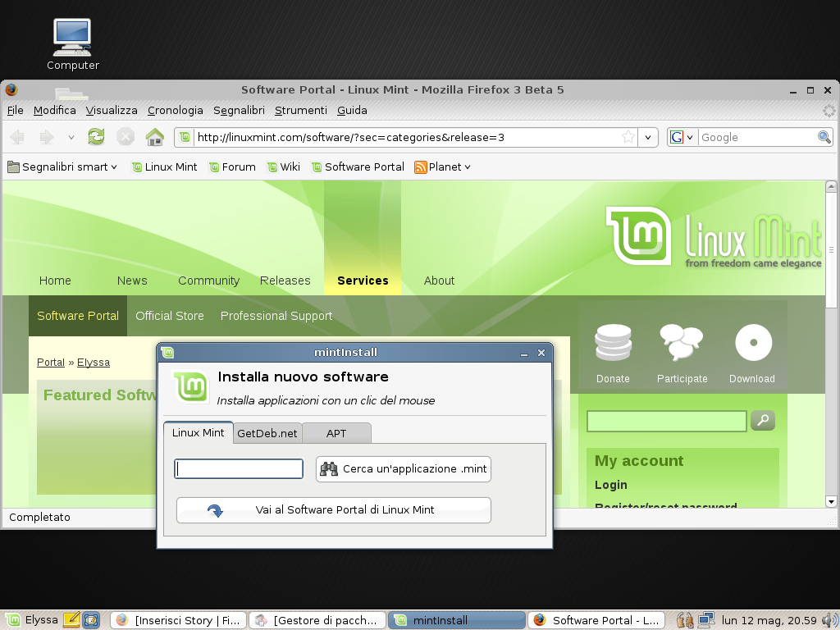The height and width of the screenshot is (630, 840).
Task: Click the Donate coins icon
Action: point(614,342)
